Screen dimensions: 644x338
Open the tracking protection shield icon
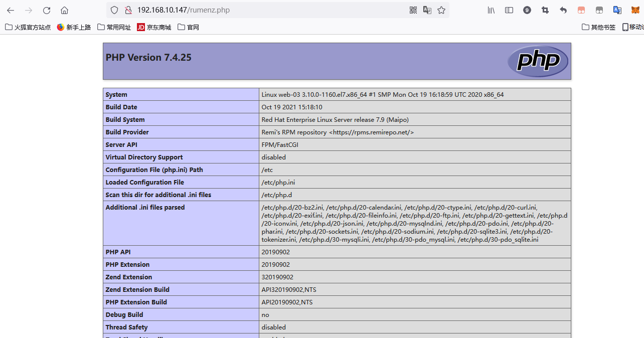tap(114, 10)
